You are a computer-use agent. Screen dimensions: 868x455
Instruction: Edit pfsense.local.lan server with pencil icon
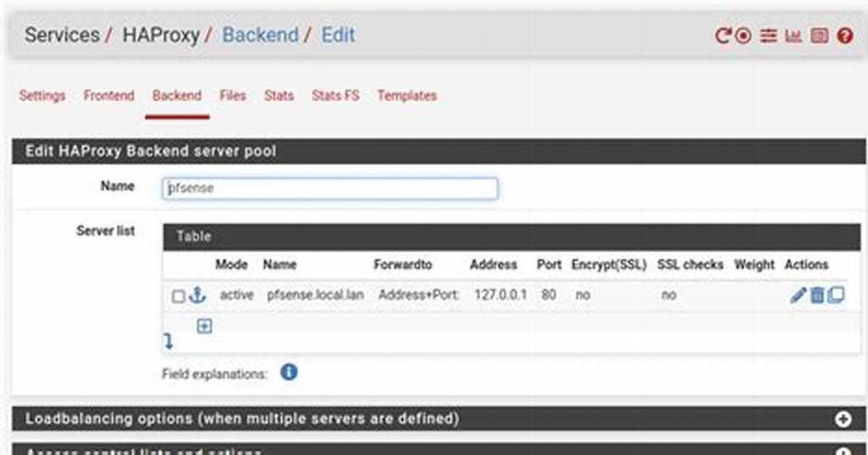[798, 295]
